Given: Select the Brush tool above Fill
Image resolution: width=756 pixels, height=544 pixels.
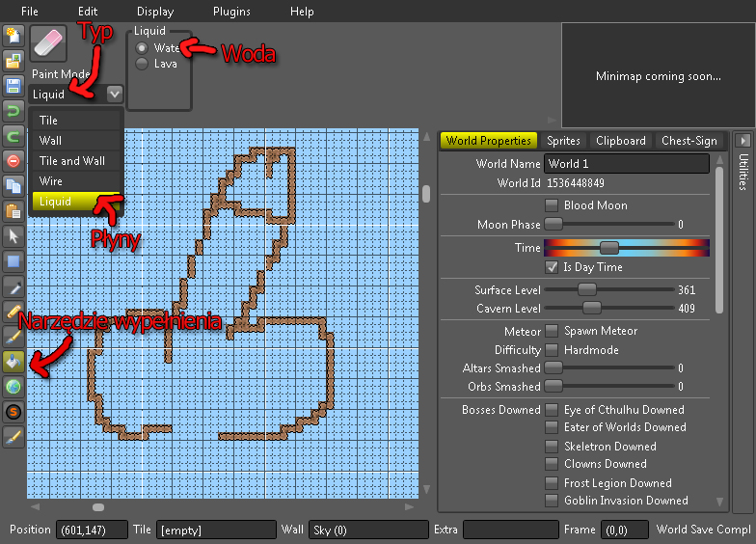Looking at the screenshot, I should point(13,337).
